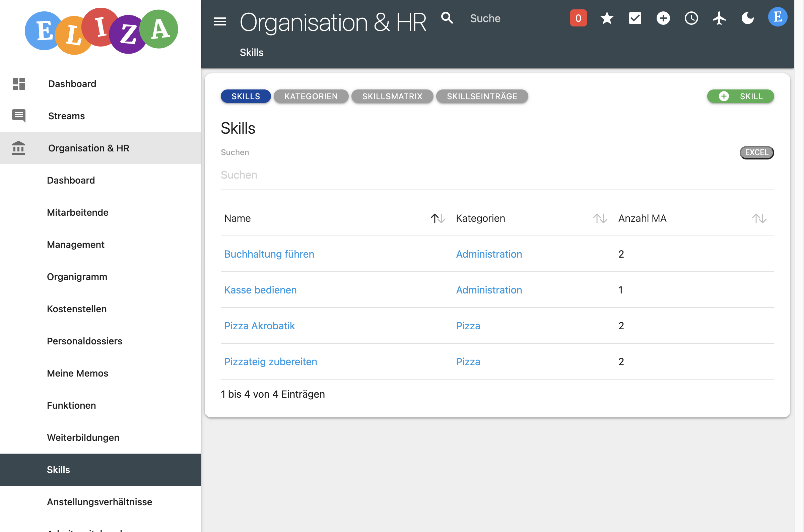
Task: Click Anzahl MA column header text
Action: click(642, 218)
